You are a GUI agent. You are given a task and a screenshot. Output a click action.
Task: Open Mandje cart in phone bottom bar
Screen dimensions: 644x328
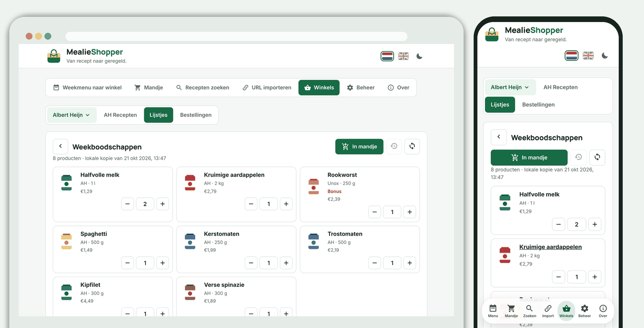(511, 311)
